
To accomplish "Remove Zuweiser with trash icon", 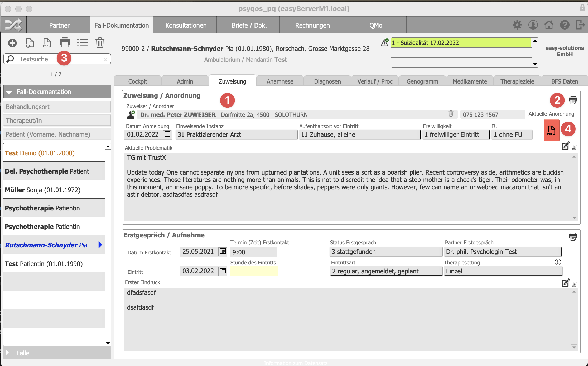I will (451, 114).
